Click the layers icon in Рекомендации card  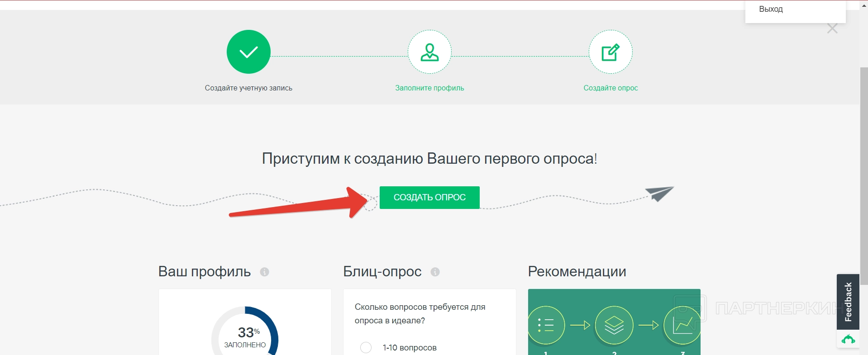(614, 325)
